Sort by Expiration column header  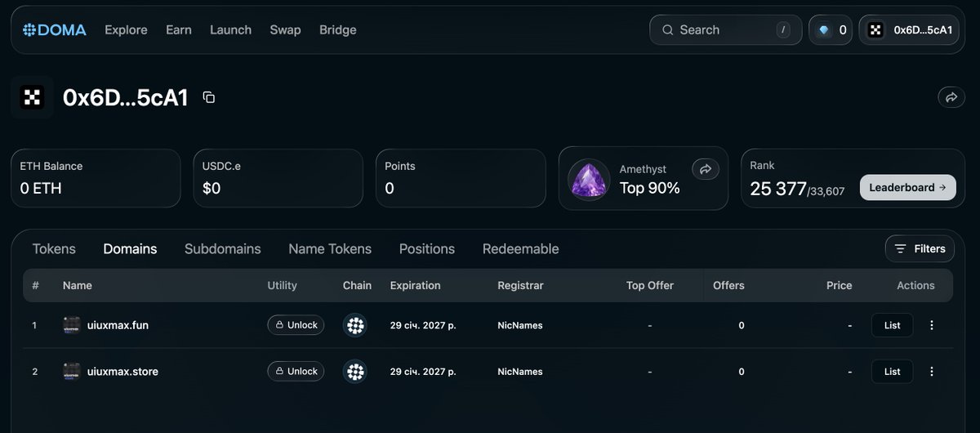coord(416,286)
